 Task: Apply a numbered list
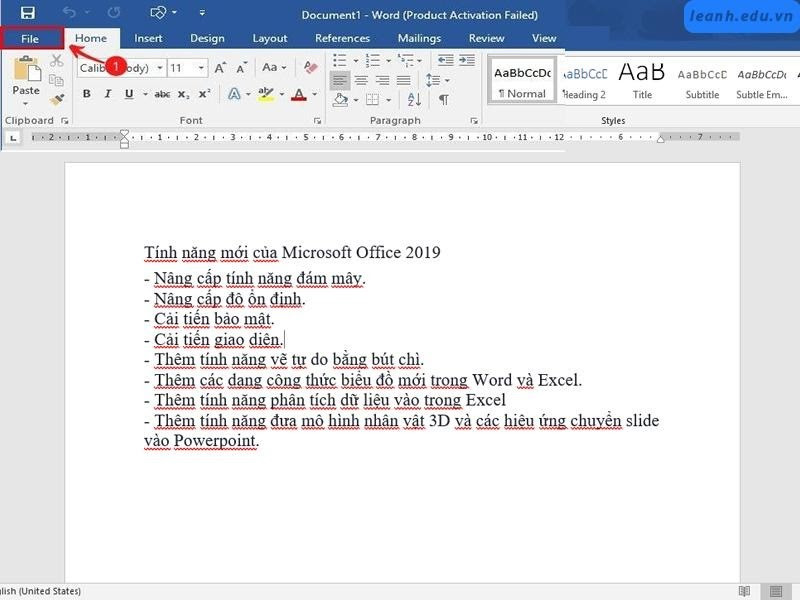tap(373, 60)
